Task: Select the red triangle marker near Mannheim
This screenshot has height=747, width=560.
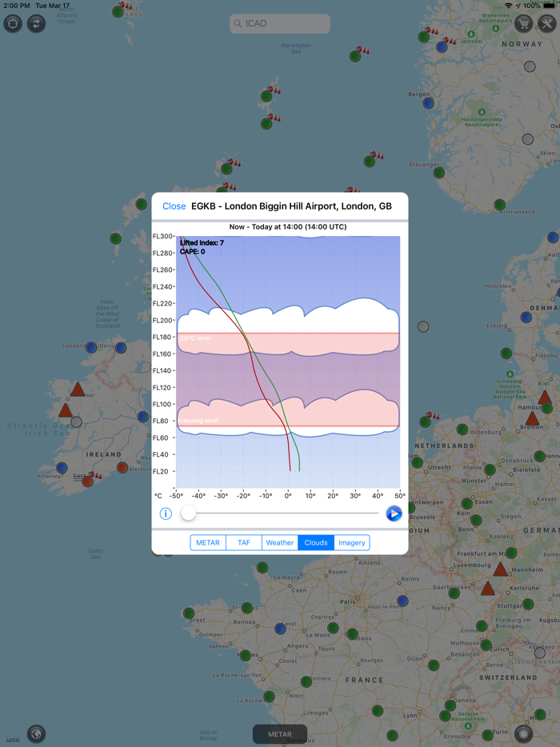Action: (x=500, y=569)
